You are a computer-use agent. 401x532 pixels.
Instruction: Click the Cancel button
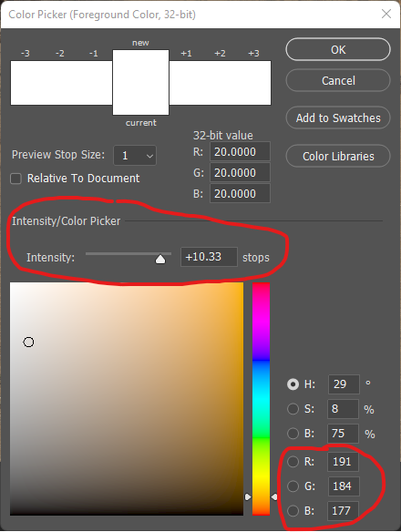pyautogui.click(x=338, y=80)
